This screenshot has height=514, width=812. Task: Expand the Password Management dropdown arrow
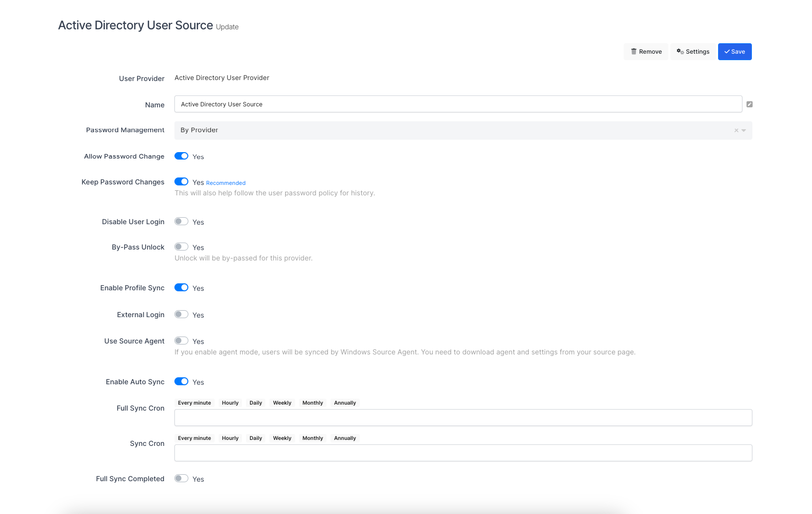(x=744, y=130)
